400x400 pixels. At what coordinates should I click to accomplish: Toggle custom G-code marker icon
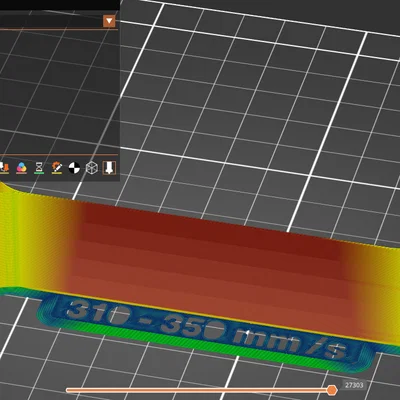[57, 168]
